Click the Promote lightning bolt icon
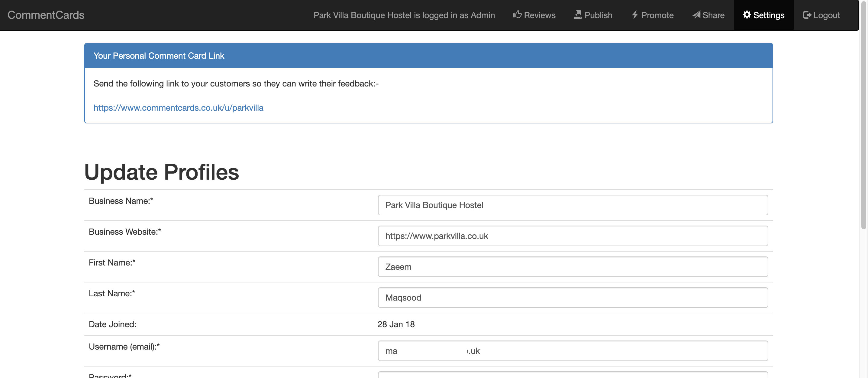Screen dimensions: 868x378 [x=635, y=15]
